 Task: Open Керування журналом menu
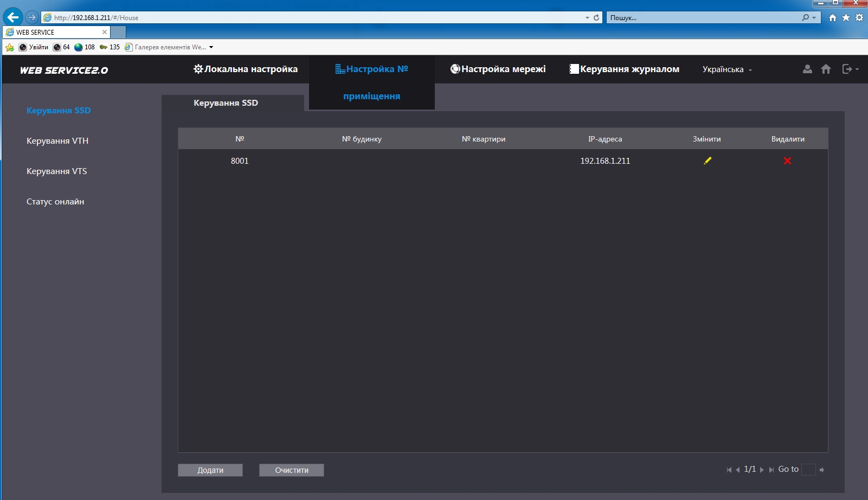[x=624, y=69]
